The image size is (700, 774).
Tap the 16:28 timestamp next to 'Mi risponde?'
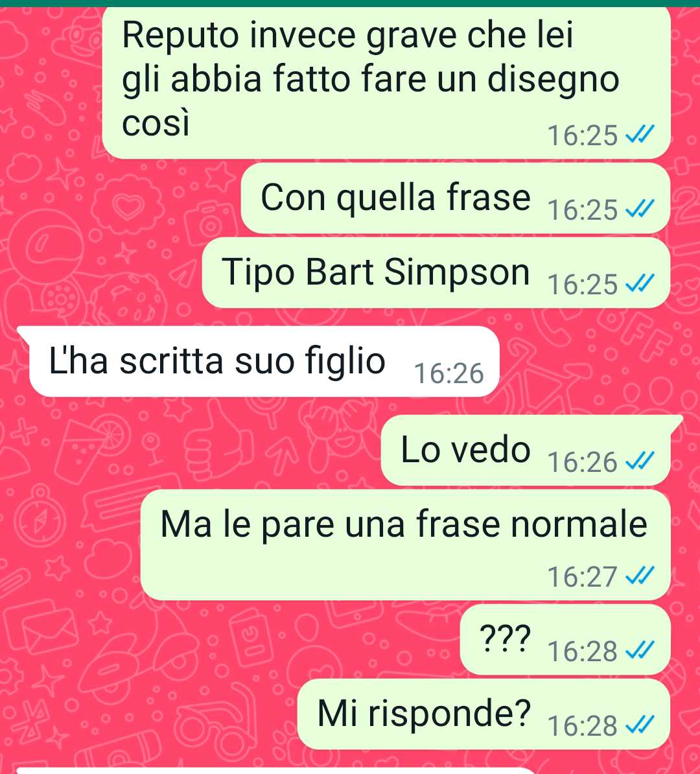click(x=583, y=725)
